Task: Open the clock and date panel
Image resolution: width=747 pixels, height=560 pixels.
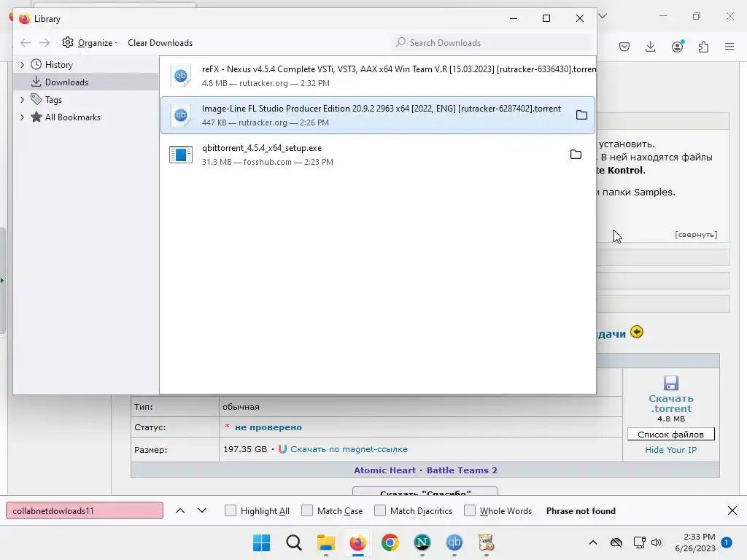Action: pos(695,542)
